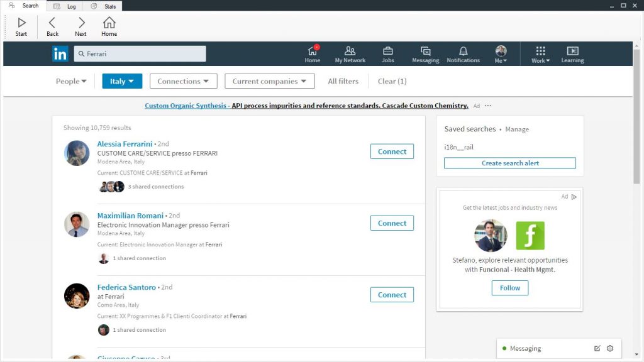Expand the Connections filter dropdown
This screenshot has width=644, height=362.
click(x=183, y=81)
